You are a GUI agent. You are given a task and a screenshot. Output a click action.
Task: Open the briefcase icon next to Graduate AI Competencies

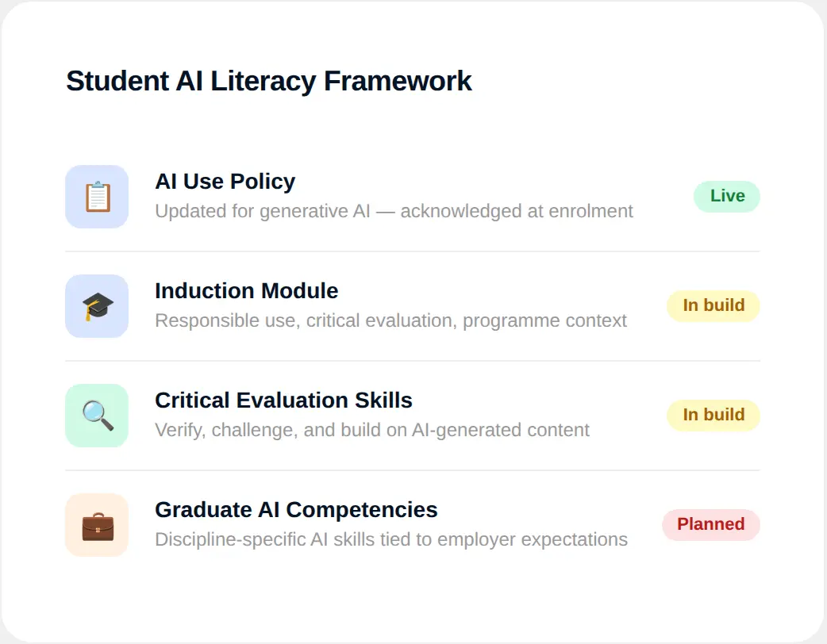tap(97, 524)
